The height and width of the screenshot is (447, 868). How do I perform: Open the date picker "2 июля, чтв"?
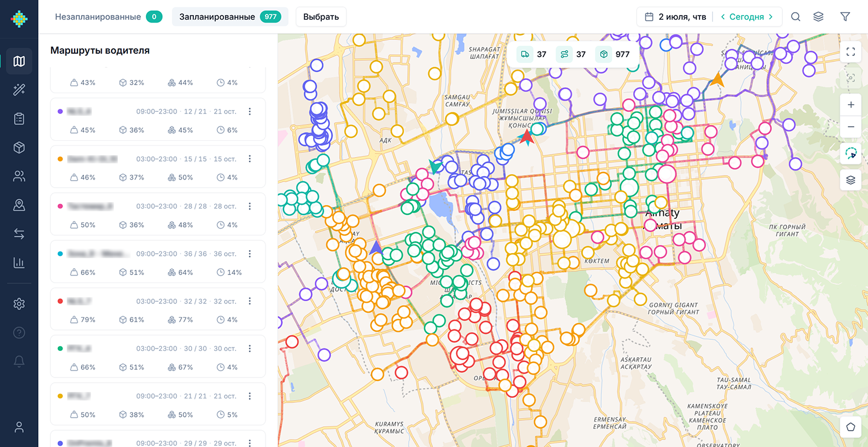[x=675, y=17]
